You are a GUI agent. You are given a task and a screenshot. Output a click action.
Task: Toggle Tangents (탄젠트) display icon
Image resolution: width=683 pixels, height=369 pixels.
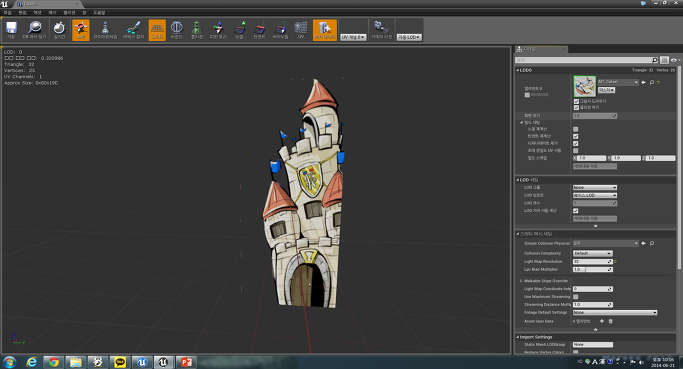point(259,30)
